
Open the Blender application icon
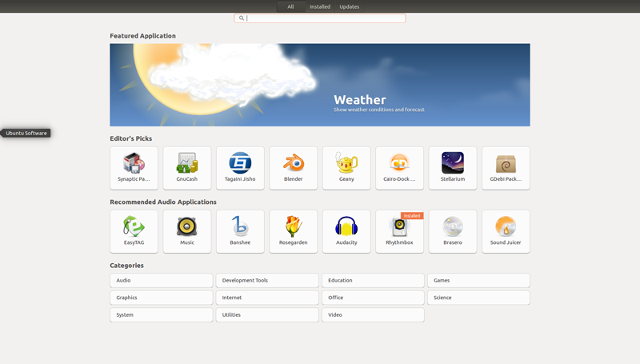(x=293, y=163)
